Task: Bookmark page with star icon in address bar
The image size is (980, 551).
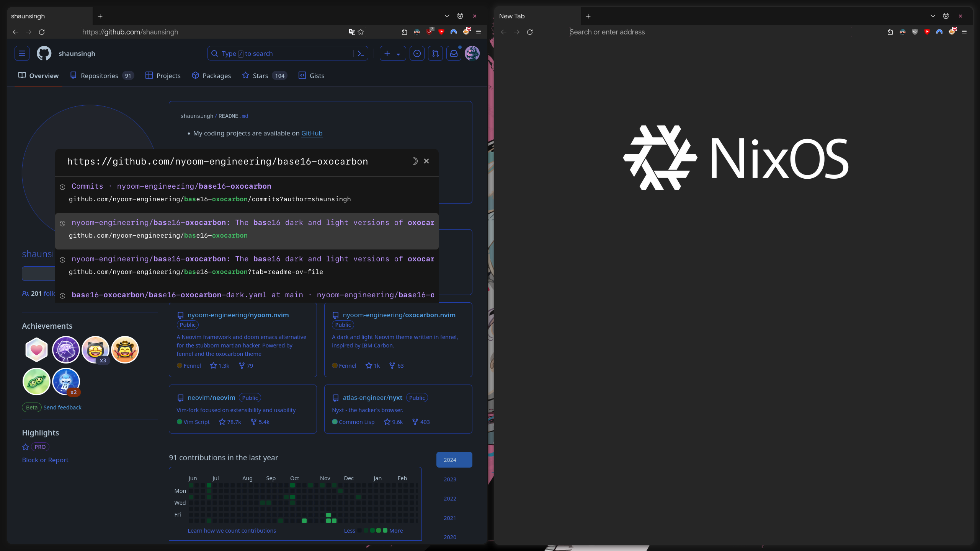Action: (361, 32)
